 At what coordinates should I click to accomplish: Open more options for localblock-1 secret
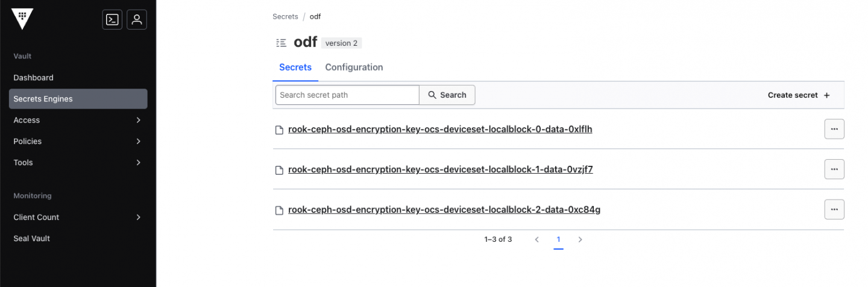tap(834, 169)
